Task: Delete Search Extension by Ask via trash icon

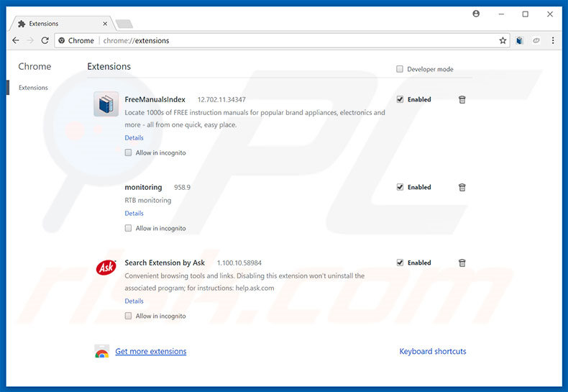Action: click(x=462, y=263)
